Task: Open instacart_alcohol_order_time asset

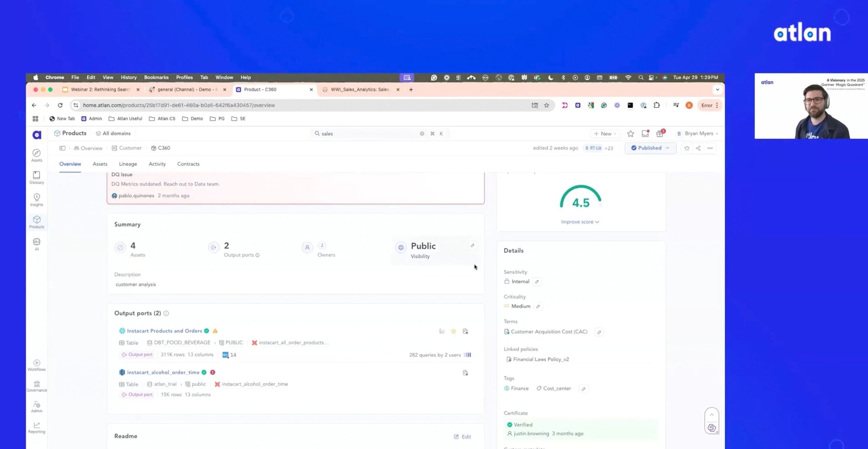Action: (163, 372)
